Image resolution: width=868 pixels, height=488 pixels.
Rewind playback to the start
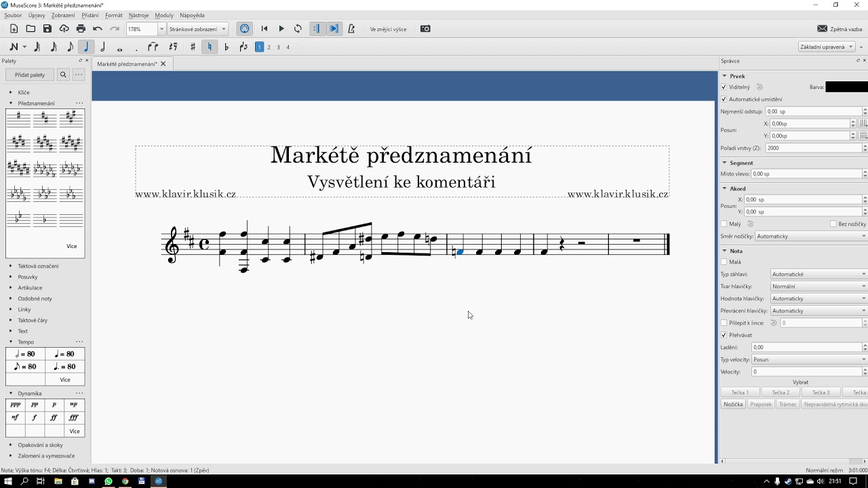264,28
